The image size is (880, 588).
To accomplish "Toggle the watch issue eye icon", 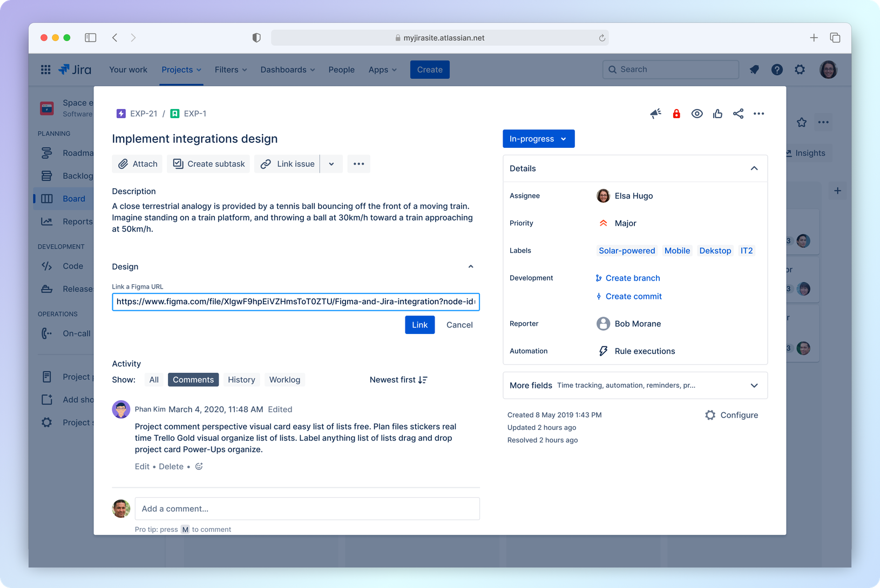I will coord(697,114).
